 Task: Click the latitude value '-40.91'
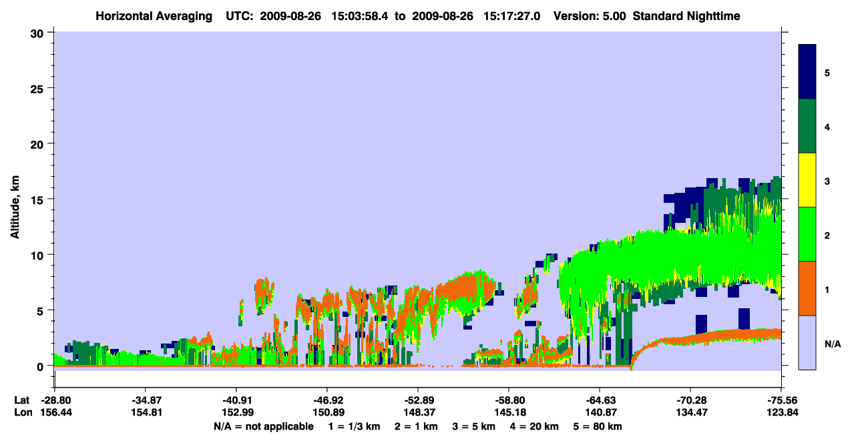point(236,400)
